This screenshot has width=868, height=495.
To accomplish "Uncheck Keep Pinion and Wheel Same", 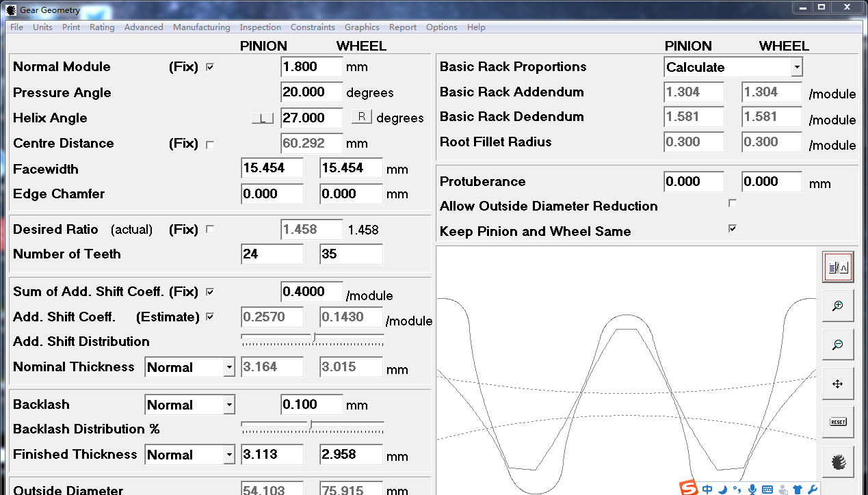I will point(733,228).
